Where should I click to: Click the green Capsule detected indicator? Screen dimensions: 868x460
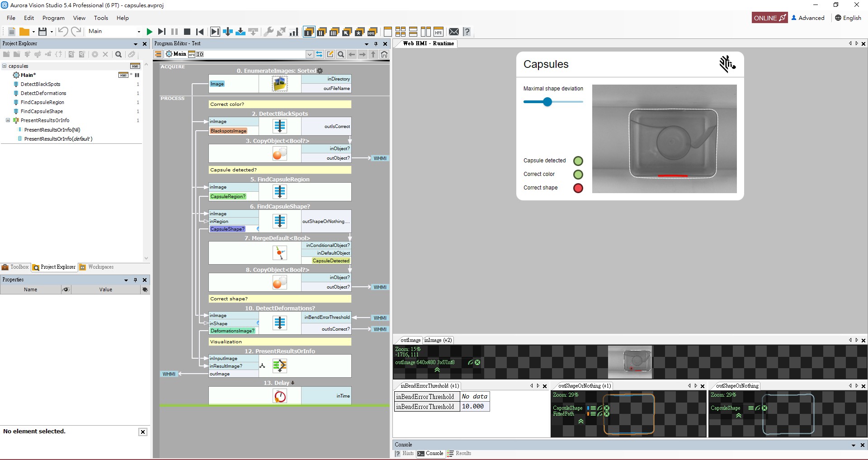578,161
